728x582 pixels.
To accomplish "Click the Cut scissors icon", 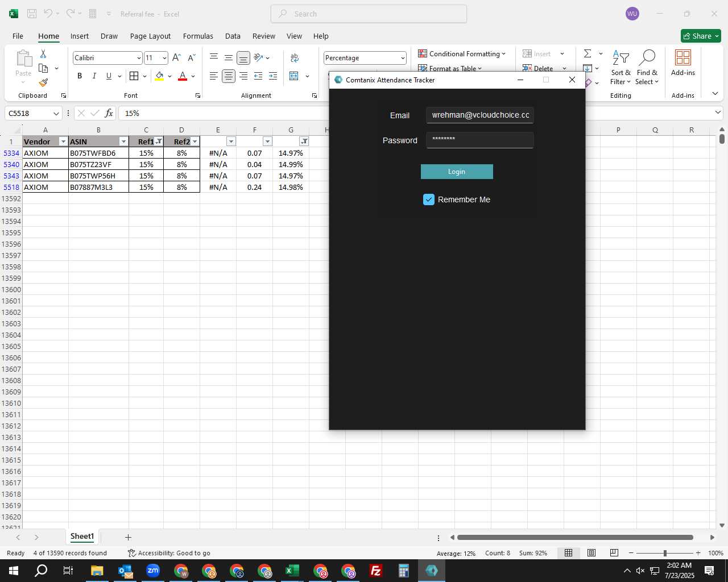I will tap(43, 54).
